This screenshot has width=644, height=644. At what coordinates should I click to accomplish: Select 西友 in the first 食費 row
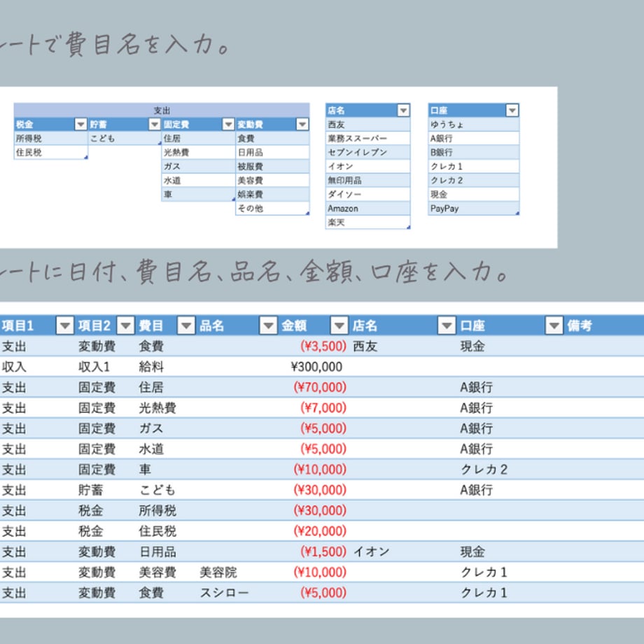coord(403,346)
